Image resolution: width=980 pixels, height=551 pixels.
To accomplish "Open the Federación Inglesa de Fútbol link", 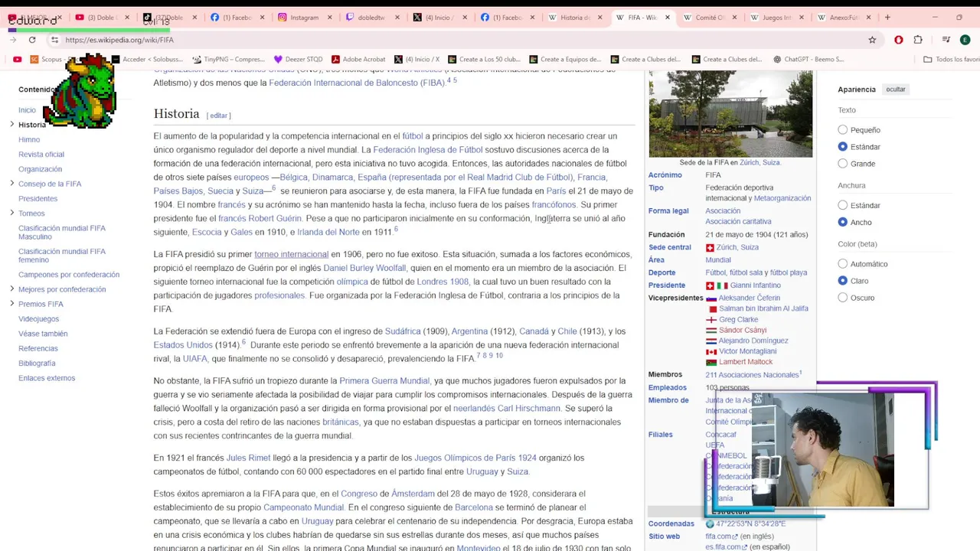I will 427,150.
